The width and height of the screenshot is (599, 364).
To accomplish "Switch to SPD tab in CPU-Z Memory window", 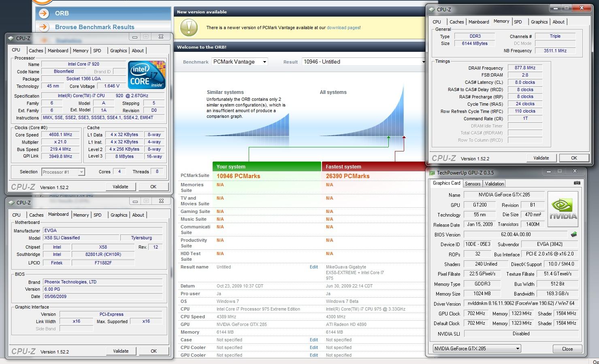I will 518,22.
